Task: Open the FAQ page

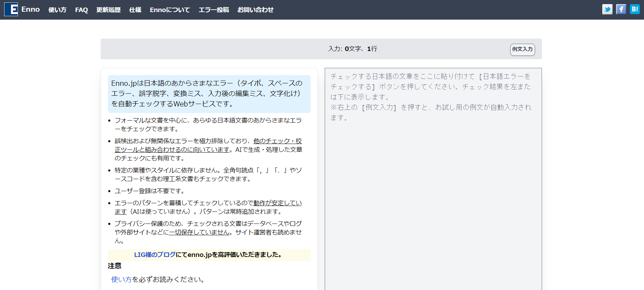Action: pos(81,10)
